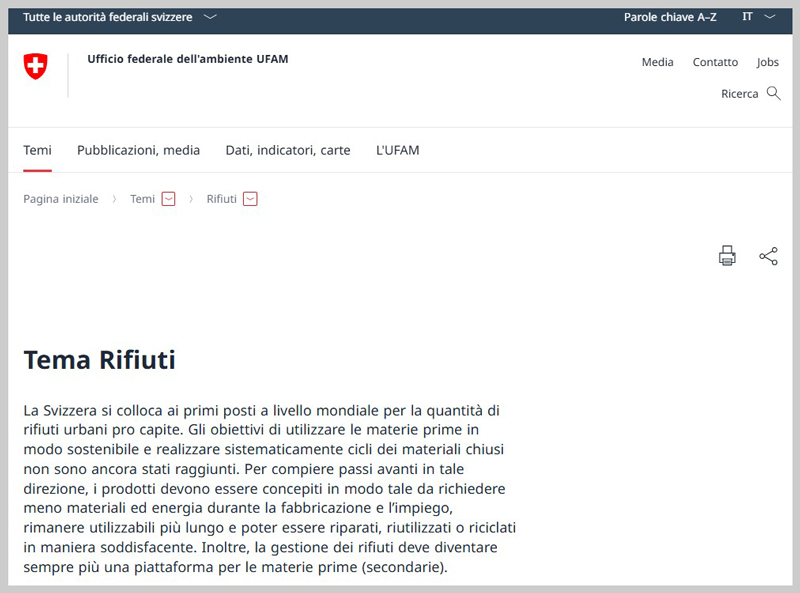The width and height of the screenshot is (800, 593).
Task: Click Ufficio federale dell'ambiente UFAM title
Action: (187, 59)
